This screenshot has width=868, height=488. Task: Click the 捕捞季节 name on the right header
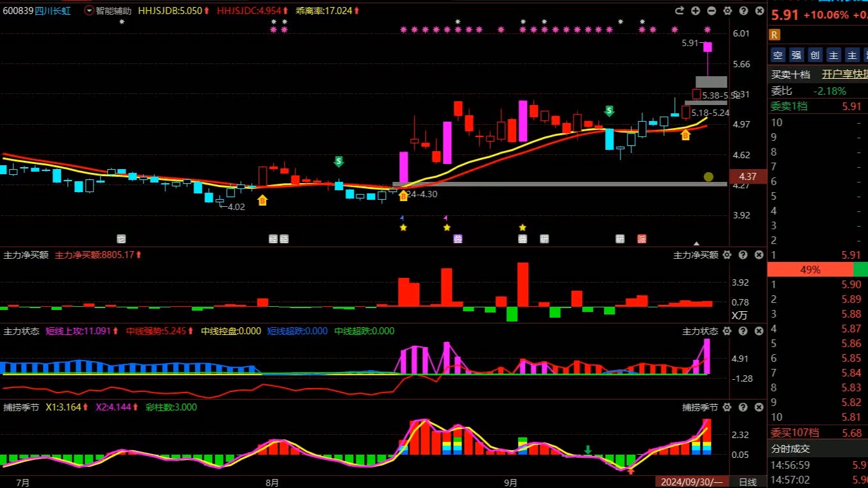[x=700, y=407]
